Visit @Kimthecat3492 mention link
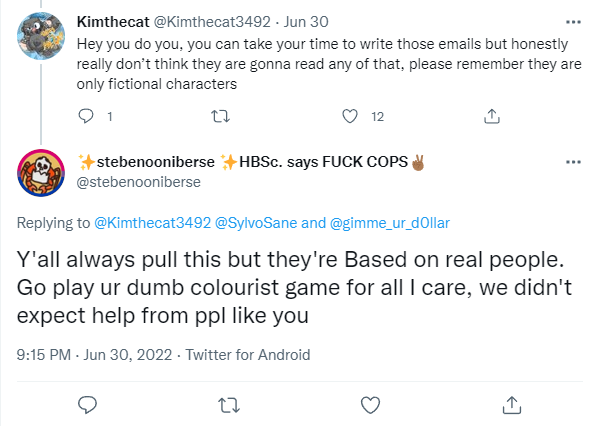The height and width of the screenshot is (426, 598). (153, 223)
